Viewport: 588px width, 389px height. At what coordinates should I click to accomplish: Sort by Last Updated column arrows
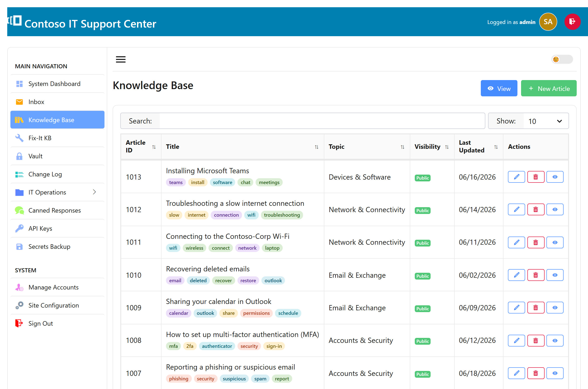coord(496,147)
